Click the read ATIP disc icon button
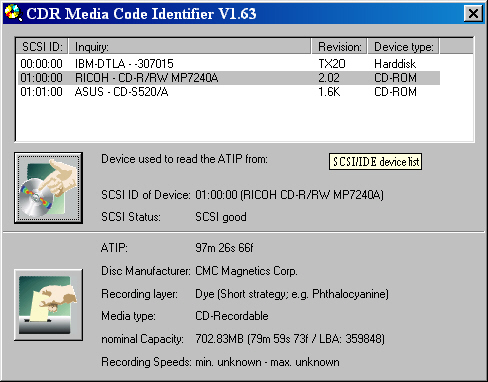The image size is (488, 382). pos(48,188)
